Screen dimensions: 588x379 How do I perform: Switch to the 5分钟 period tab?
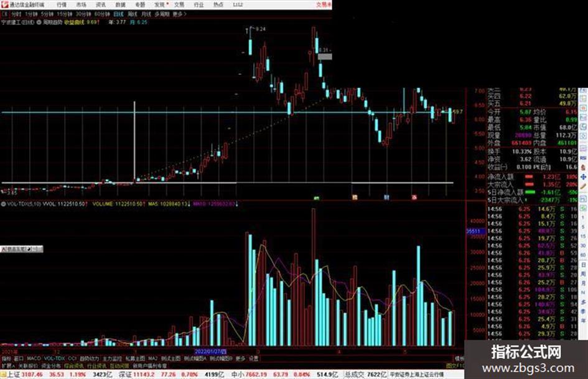[x=47, y=14]
